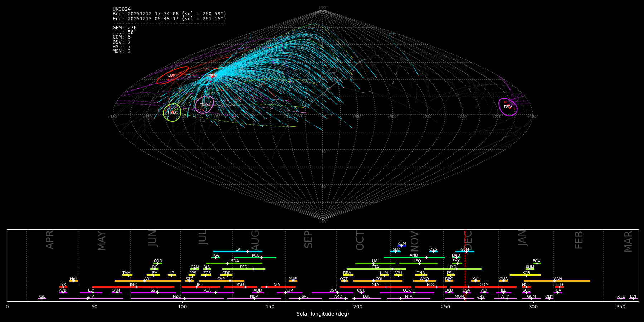The width and height of the screenshot is (644, 322).
Task: Click the 'HYD: 7' legend entry
Action: point(122,47)
